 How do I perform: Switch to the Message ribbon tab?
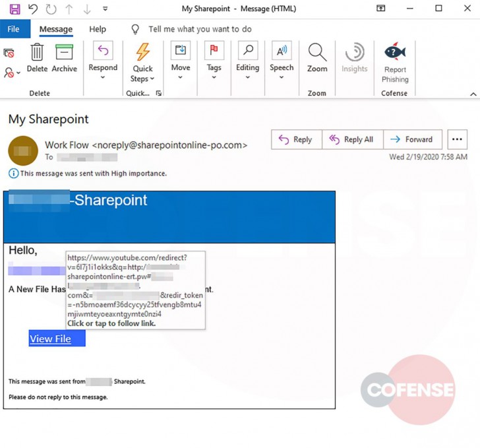(x=56, y=30)
